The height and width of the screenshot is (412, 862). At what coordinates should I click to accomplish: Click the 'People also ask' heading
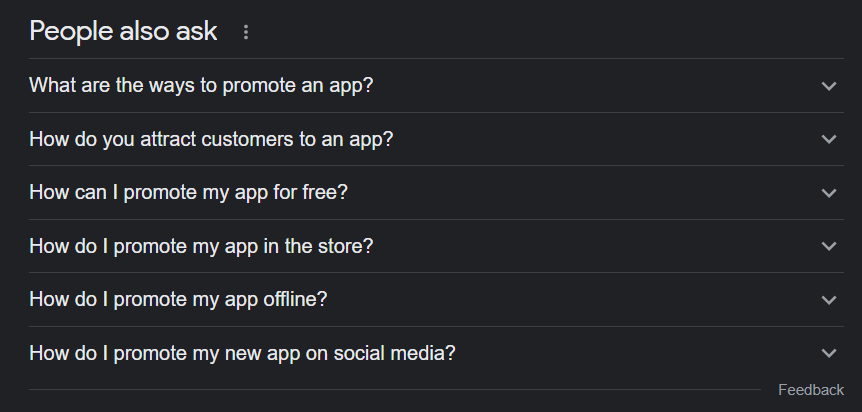click(x=123, y=31)
